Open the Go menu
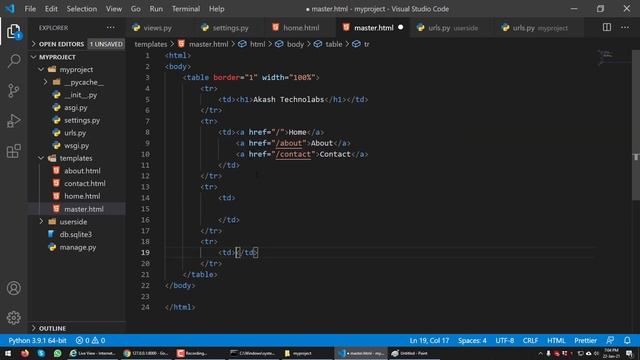Screen dimensions: 640x360 pyautogui.click(x=136, y=9)
